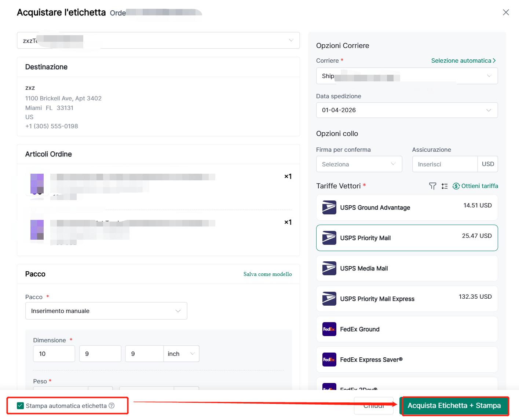
Task: Select FedEx Express Saver® rate
Action: click(406, 360)
